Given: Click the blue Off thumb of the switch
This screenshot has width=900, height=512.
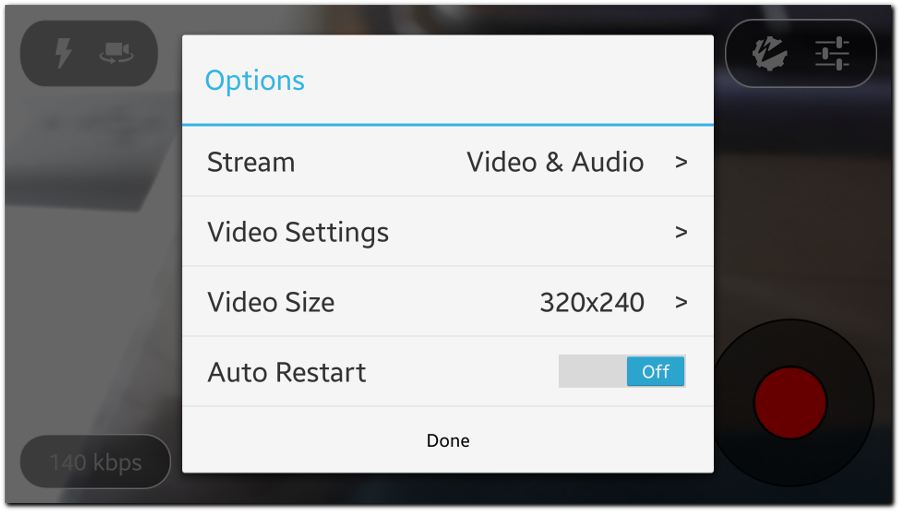Looking at the screenshot, I should (x=655, y=371).
